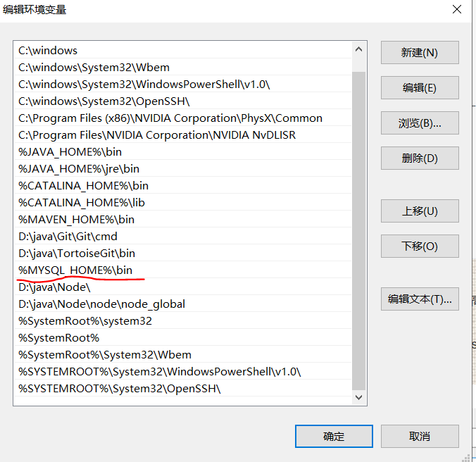Move entry down with 下移(O)
476x462 pixels.
click(x=420, y=246)
